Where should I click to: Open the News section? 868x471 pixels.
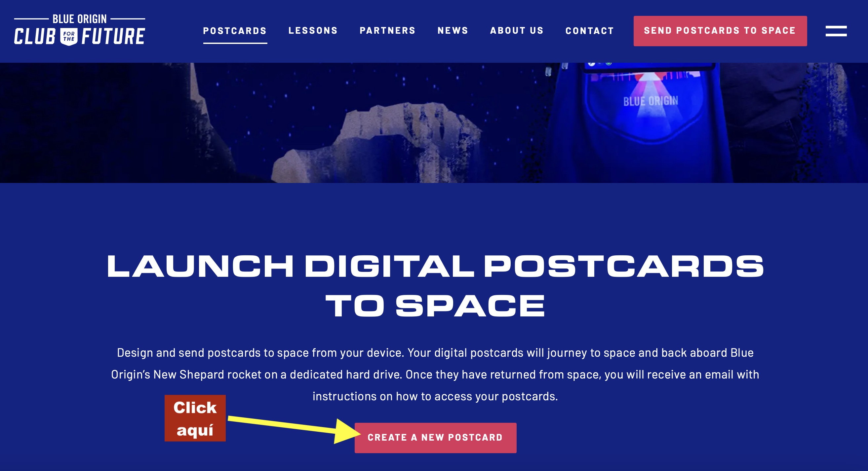coord(453,31)
